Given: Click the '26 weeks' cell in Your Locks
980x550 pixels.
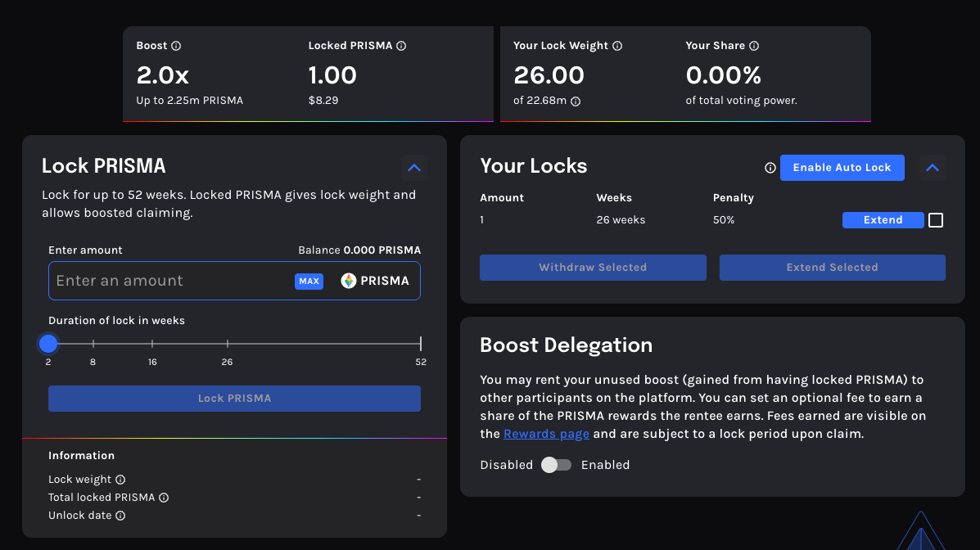Looking at the screenshot, I should click(621, 220).
